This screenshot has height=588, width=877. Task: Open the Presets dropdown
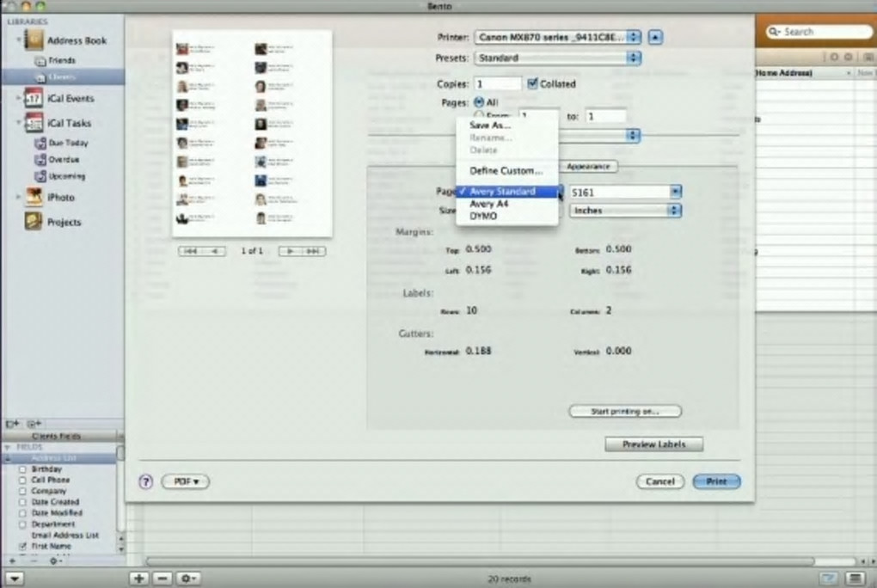[x=558, y=58]
